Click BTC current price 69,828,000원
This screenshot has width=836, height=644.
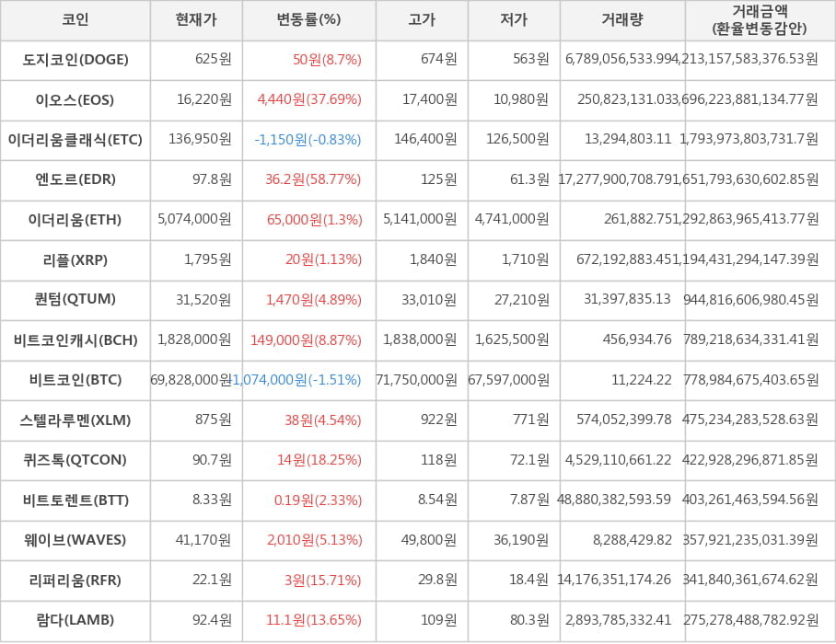(x=191, y=380)
